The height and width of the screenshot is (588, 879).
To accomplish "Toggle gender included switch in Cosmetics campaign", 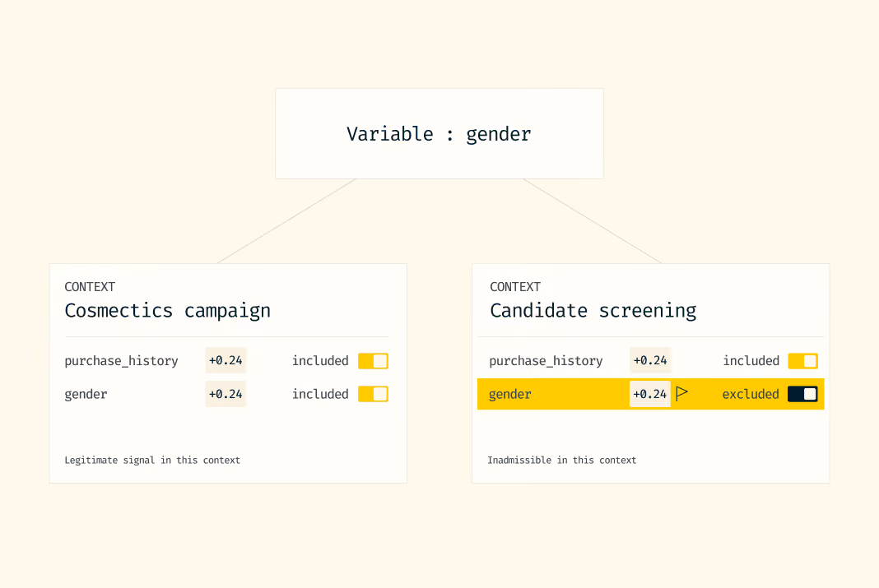I will tap(373, 394).
